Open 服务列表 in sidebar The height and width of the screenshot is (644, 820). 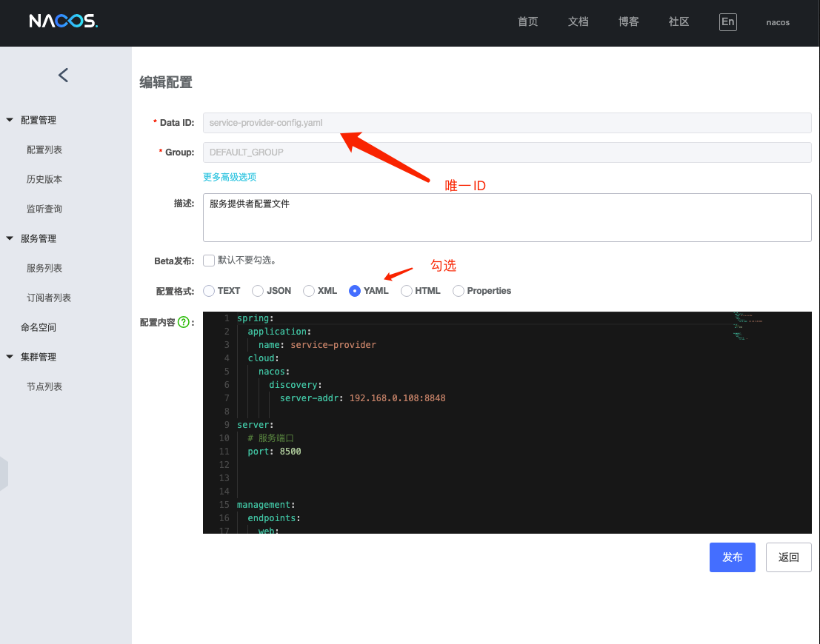click(44, 268)
